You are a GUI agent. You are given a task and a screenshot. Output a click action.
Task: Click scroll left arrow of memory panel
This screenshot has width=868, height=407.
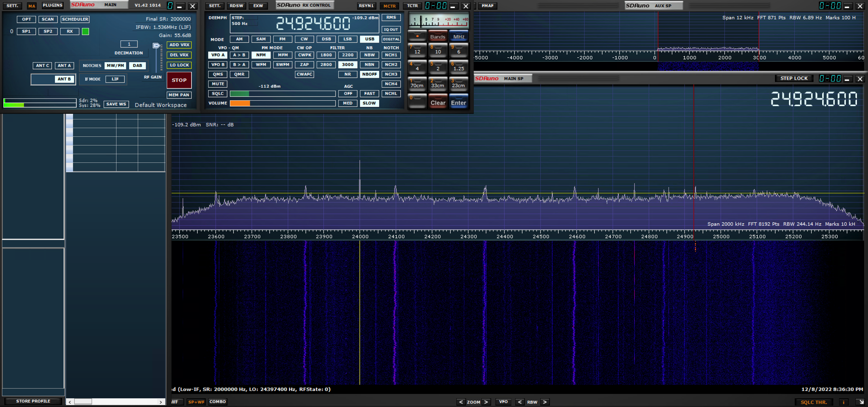click(70, 402)
